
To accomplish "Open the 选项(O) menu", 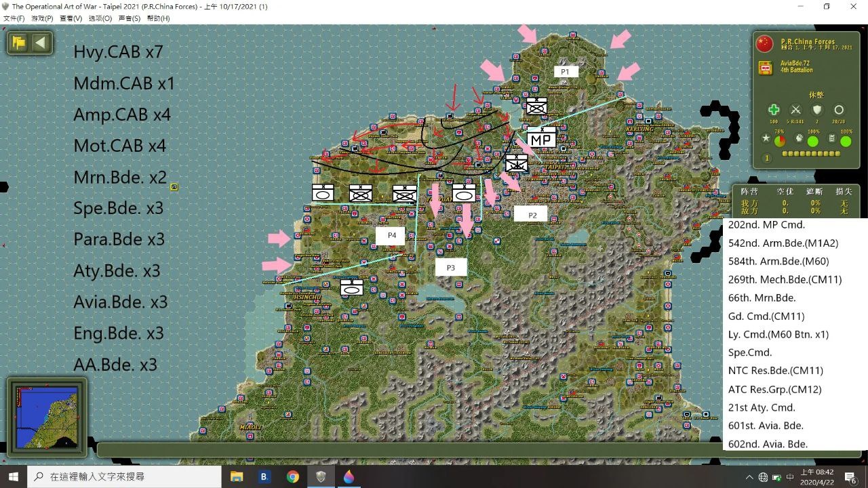I will pos(100,18).
